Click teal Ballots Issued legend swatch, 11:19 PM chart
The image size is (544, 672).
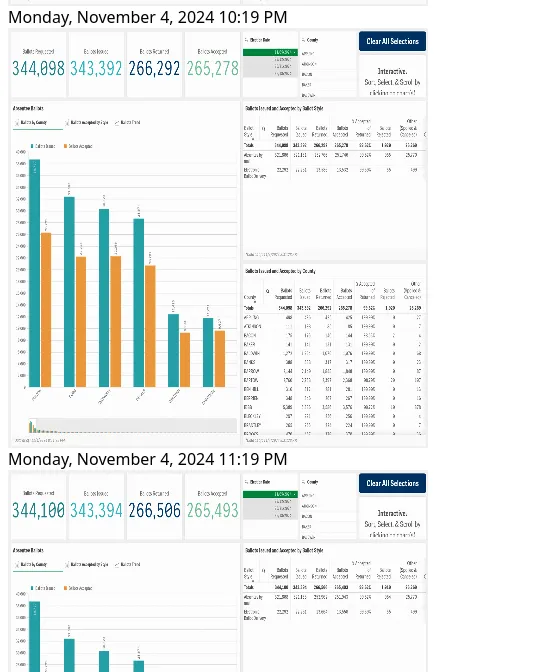(x=32, y=588)
